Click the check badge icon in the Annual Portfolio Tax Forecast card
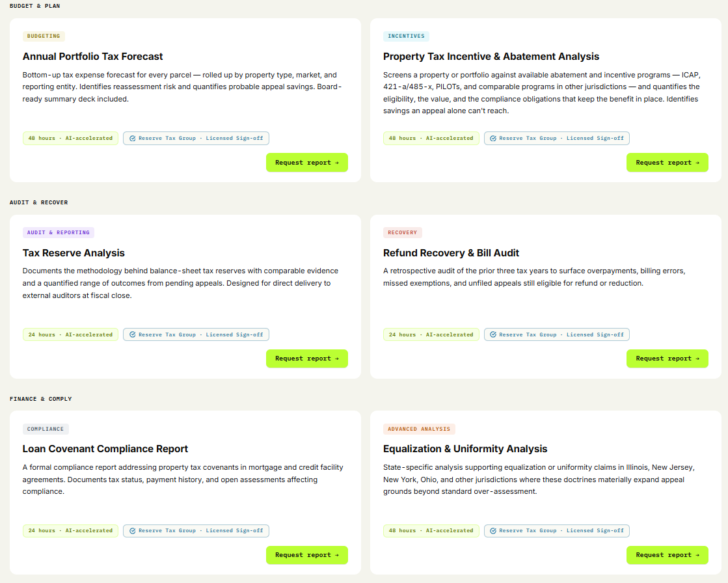Viewport: 728px width, 583px height. (132, 139)
